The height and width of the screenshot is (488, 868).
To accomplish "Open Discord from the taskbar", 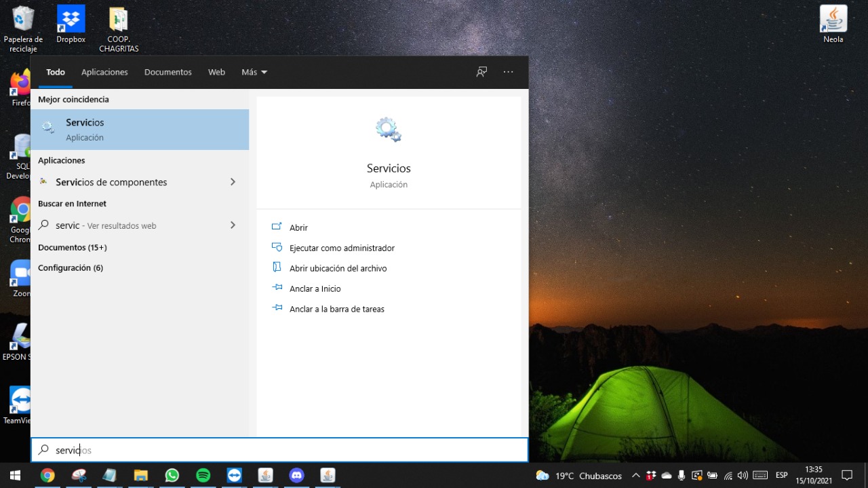I will [x=297, y=475].
